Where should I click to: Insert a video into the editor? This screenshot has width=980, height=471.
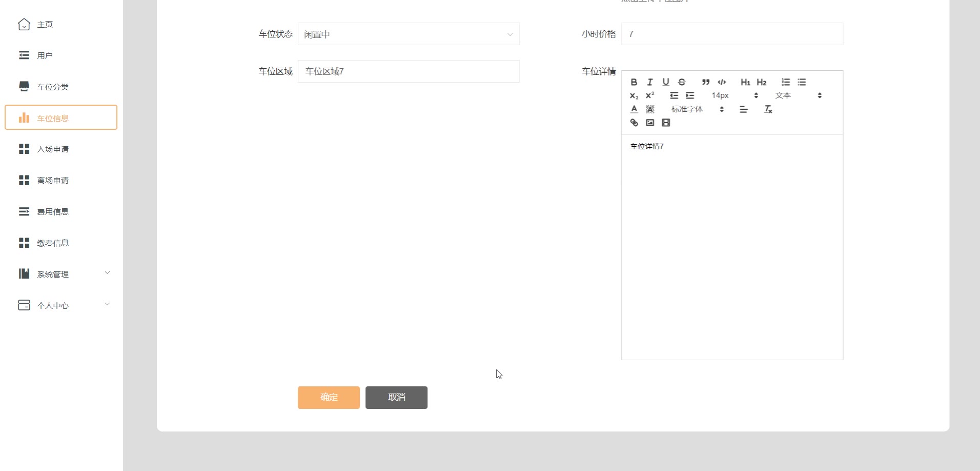point(666,123)
